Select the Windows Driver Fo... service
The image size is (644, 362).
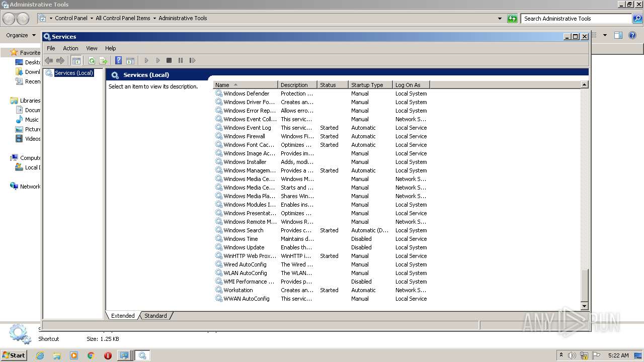249,102
